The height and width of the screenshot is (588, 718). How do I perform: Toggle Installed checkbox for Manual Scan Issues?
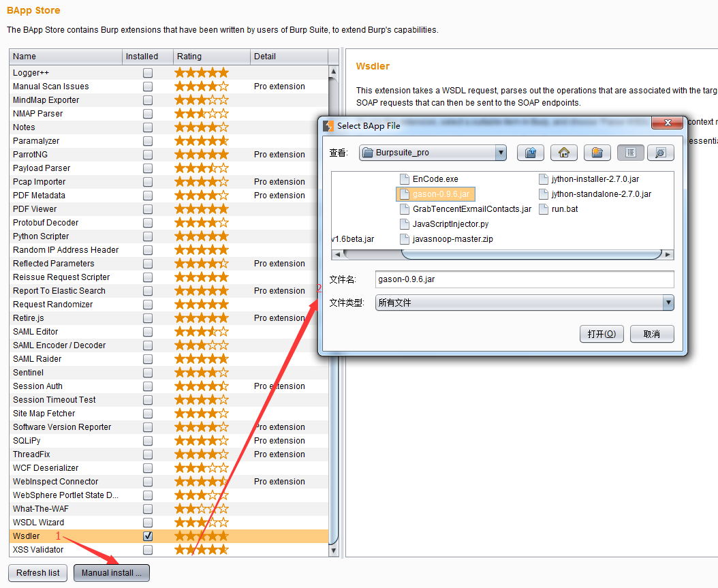coord(147,87)
